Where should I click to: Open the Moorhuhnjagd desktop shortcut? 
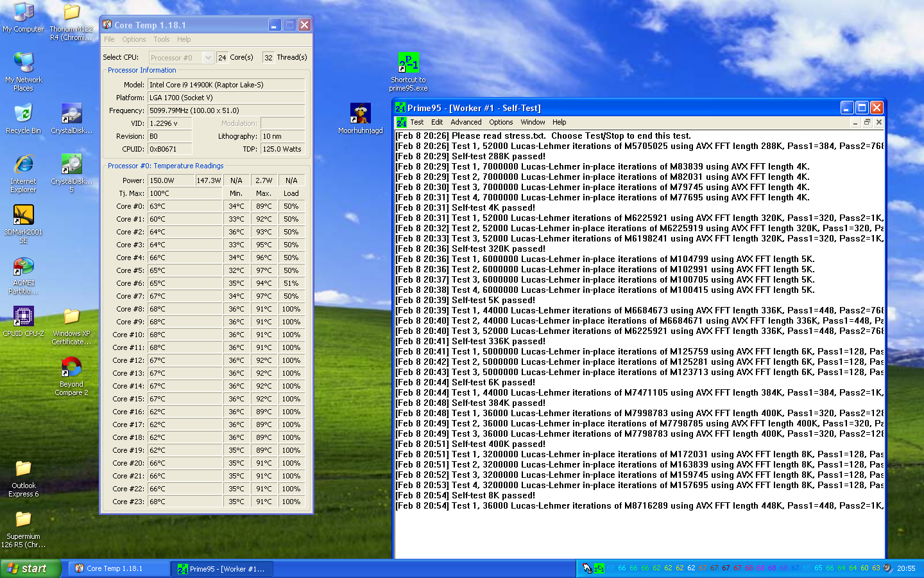point(361,114)
